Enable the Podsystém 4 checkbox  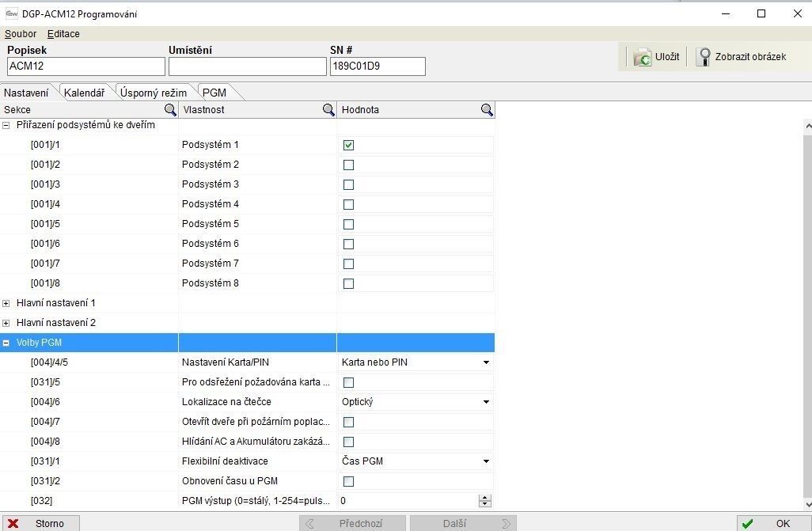pos(348,204)
